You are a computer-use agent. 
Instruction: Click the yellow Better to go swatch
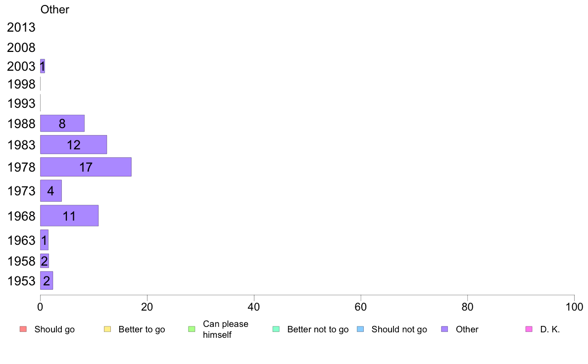[x=107, y=329]
